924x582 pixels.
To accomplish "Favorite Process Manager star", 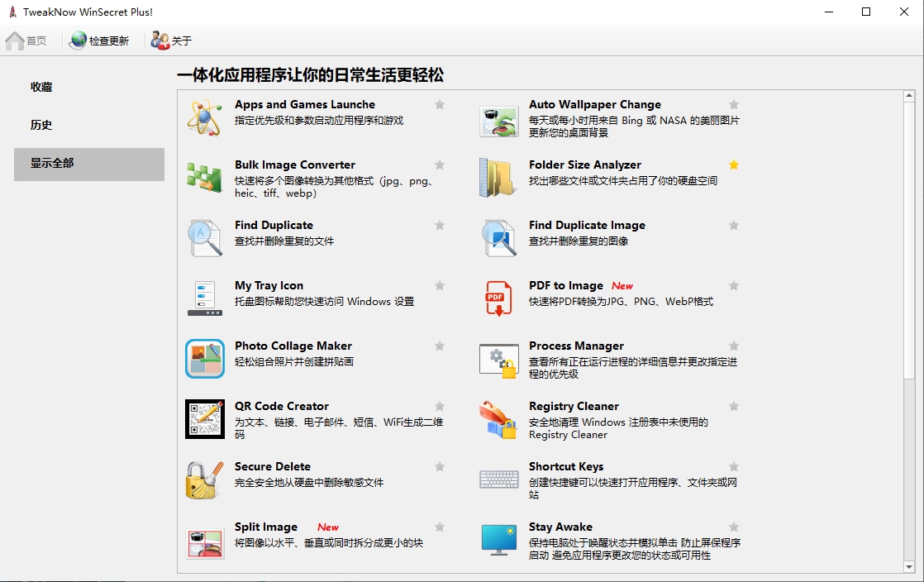I will (x=734, y=346).
